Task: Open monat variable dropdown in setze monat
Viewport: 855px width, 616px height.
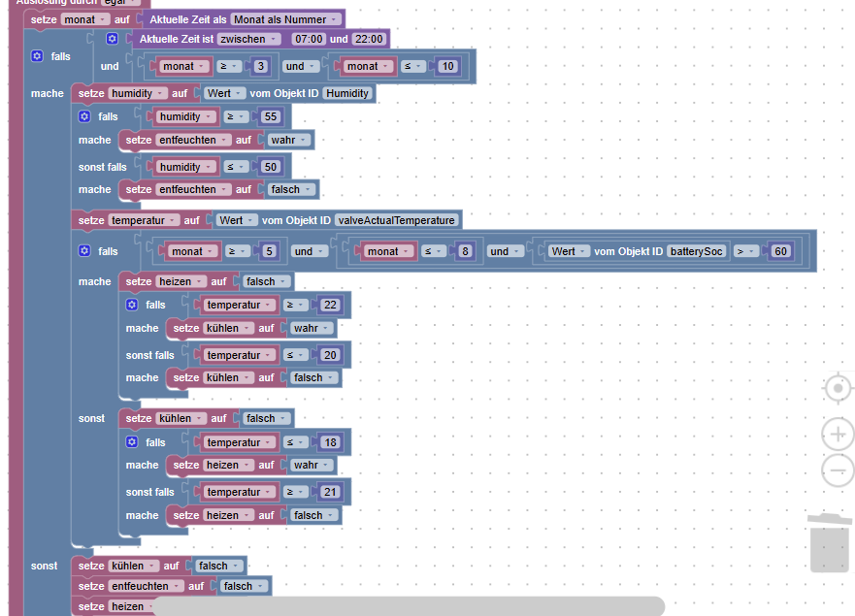Action: click(x=84, y=19)
